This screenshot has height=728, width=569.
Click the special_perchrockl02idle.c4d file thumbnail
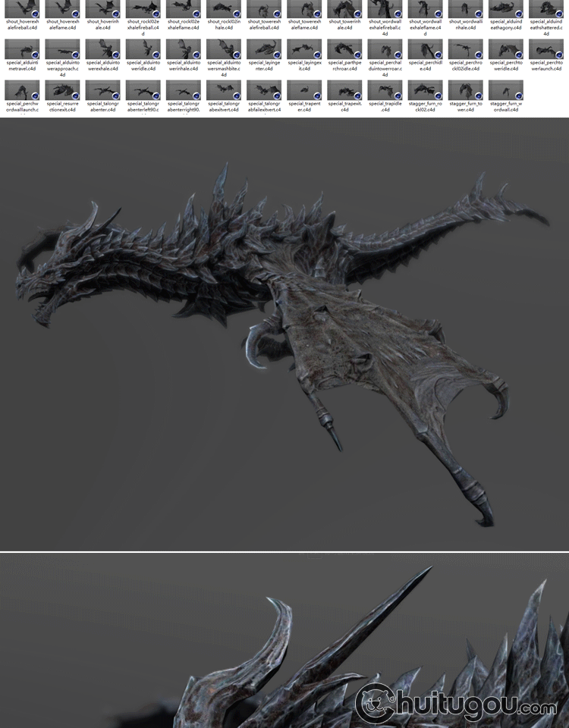tap(466, 49)
